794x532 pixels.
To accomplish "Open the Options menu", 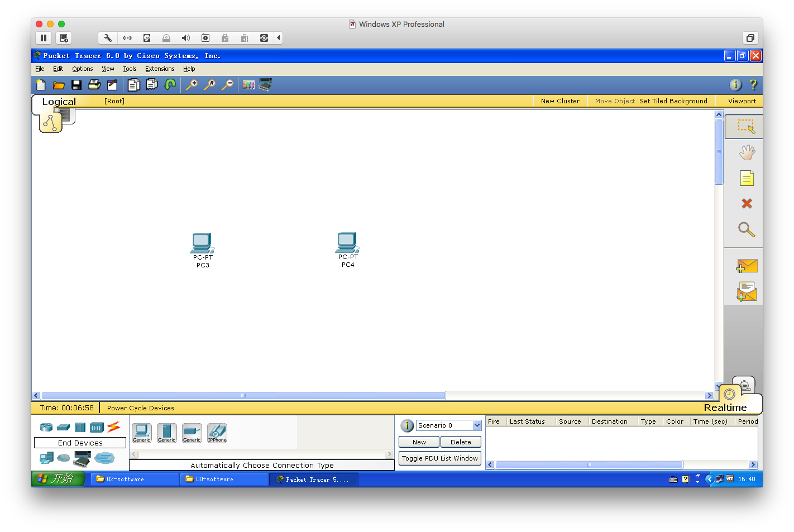I will (x=82, y=69).
